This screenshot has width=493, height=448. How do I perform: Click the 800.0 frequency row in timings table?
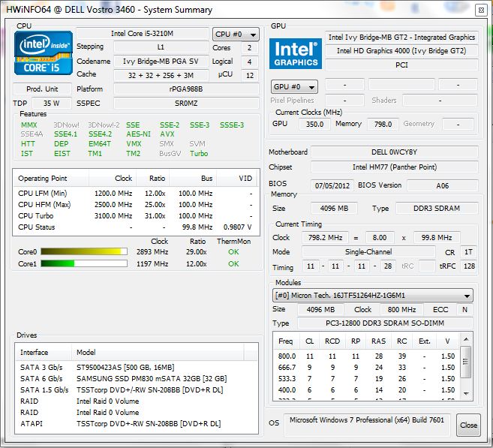(367, 356)
